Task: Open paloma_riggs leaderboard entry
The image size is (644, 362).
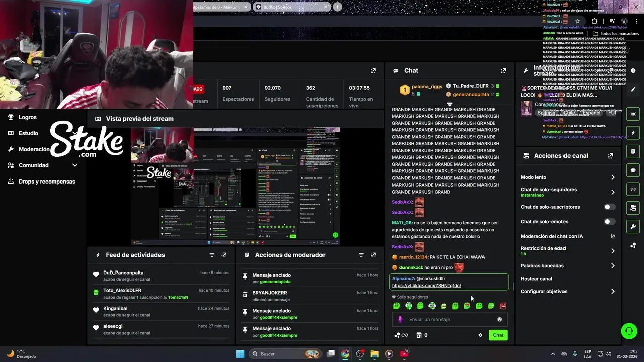Action: pos(421,90)
